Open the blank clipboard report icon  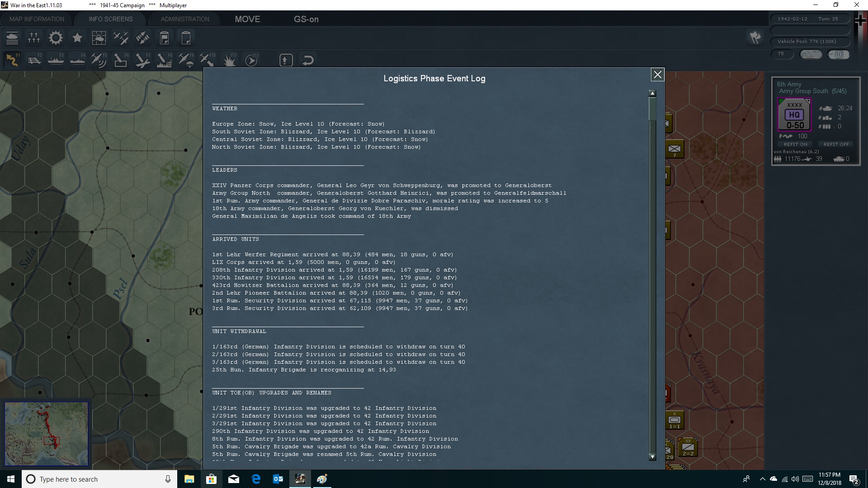(186, 38)
